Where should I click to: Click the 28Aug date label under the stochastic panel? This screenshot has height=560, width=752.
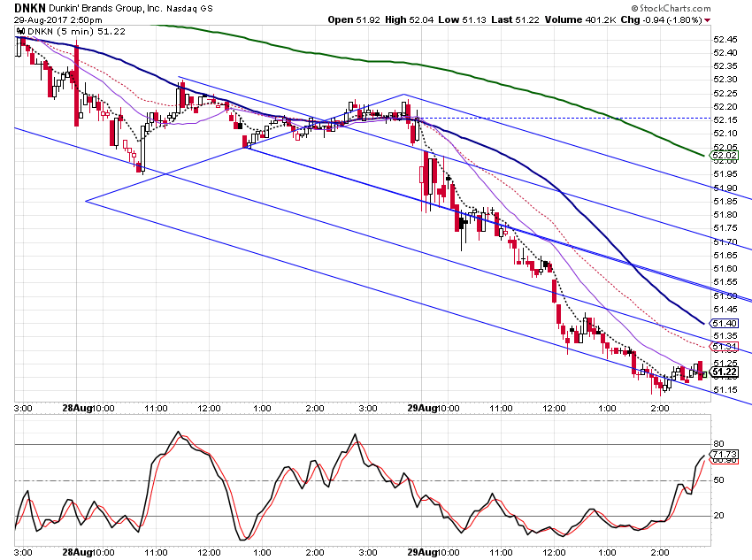tap(77, 552)
